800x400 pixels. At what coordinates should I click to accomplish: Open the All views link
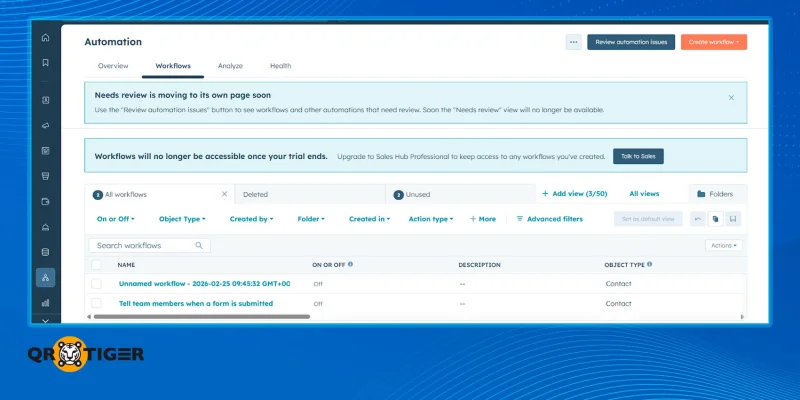644,194
